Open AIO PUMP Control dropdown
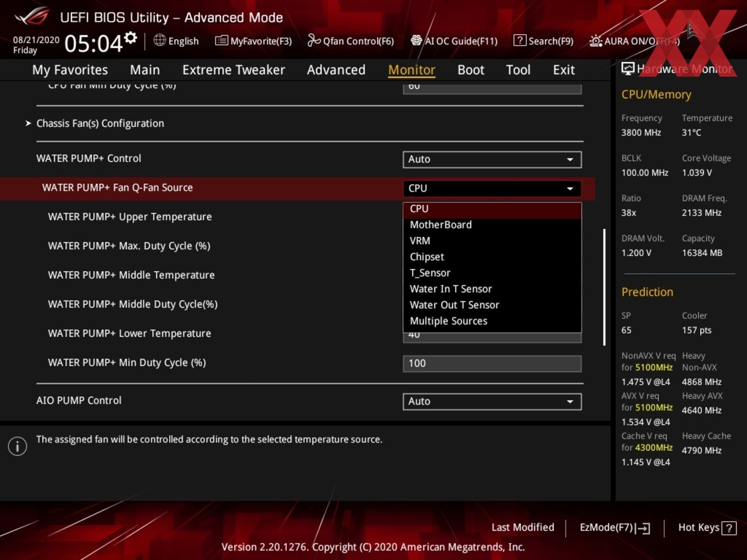The width and height of the screenshot is (747, 560). pos(492,401)
